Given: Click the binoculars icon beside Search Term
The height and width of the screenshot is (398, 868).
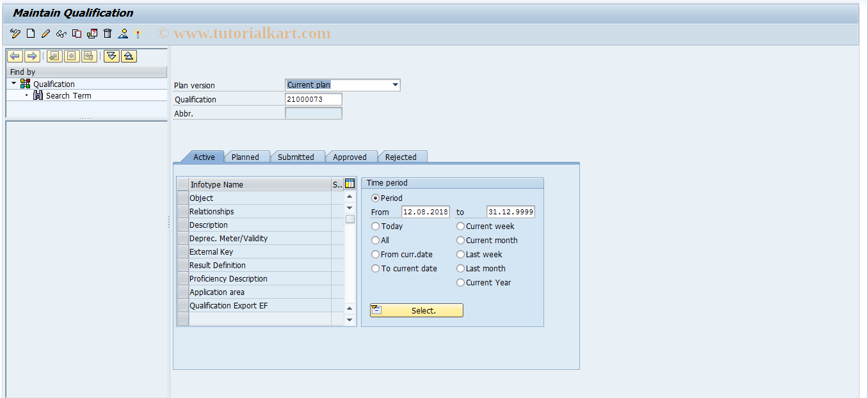Looking at the screenshot, I should (38, 95).
